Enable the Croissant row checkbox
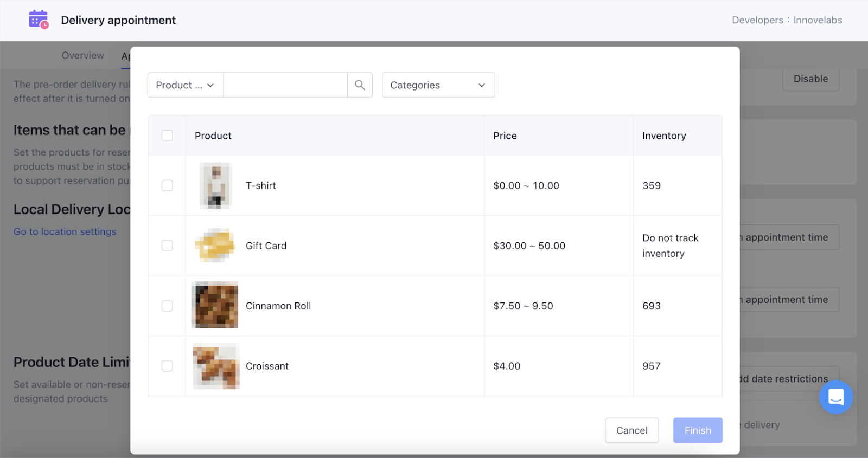Screen dimensions: 868x458 pos(167,366)
